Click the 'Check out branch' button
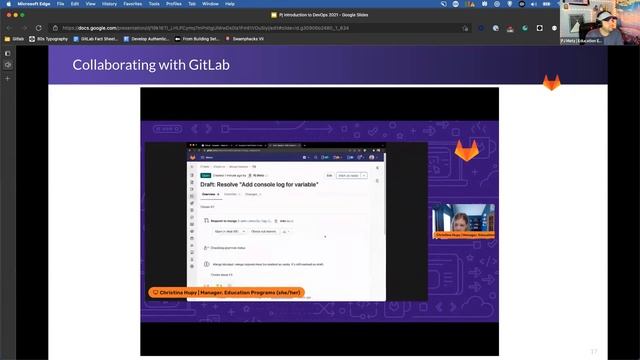 (x=264, y=231)
